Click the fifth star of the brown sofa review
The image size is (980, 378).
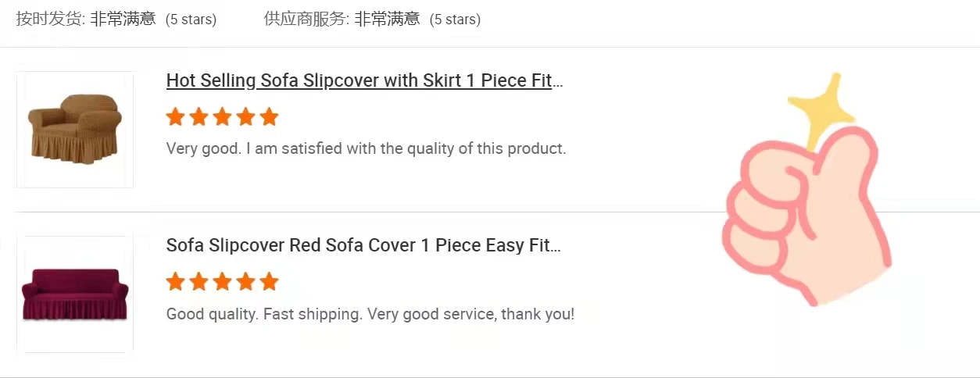tap(270, 117)
